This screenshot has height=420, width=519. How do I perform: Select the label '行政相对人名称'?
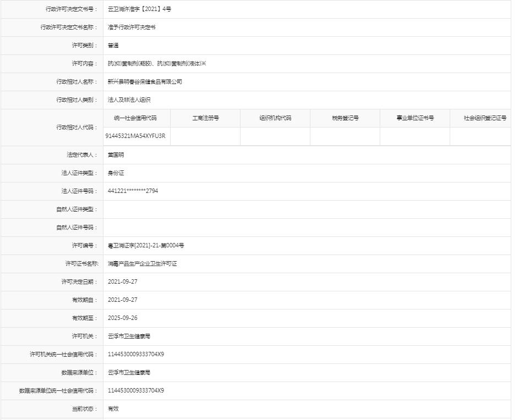(77, 82)
